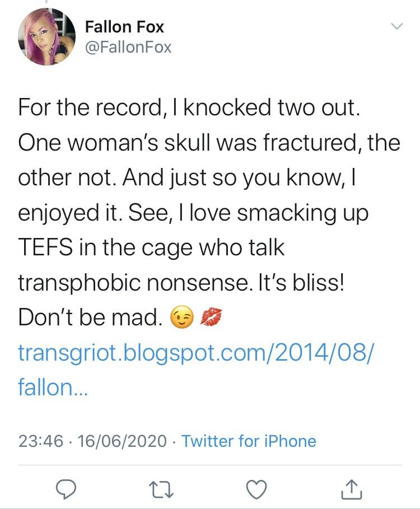
Task: Click the "enjoyed it" text line
Action: pyautogui.click(x=67, y=213)
